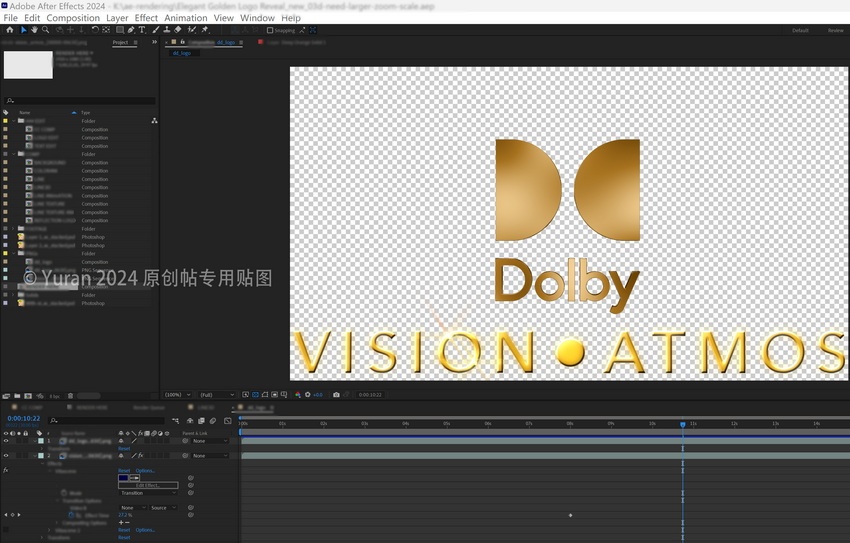The width and height of the screenshot is (850, 543).
Task: Click the current time indicator on timeline ruler
Action: (x=682, y=424)
